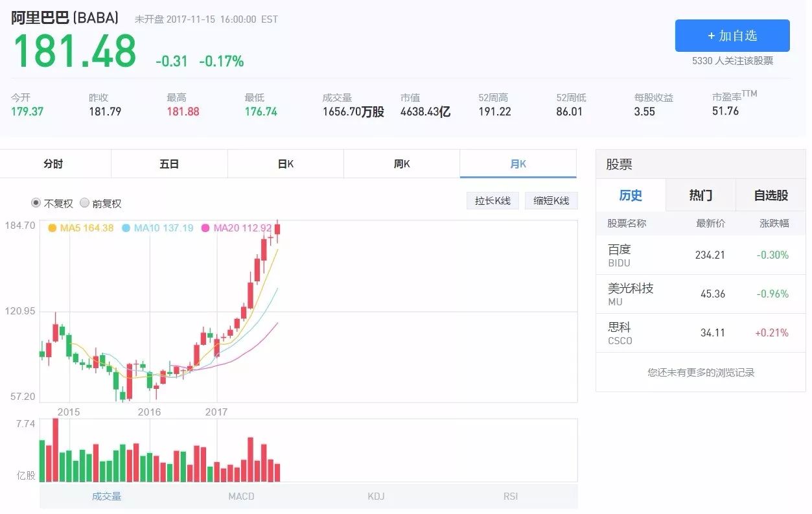The height and width of the screenshot is (514, 812).
Task: Open the 日K chart tab
Action: [285, 164]
